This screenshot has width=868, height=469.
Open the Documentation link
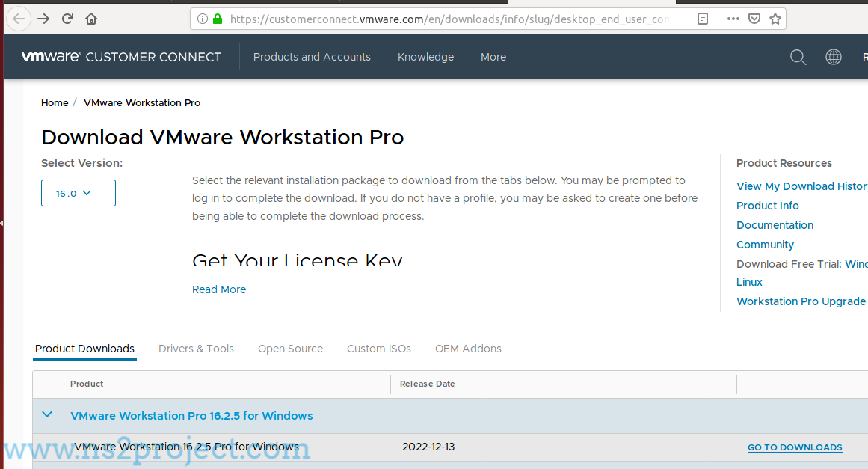775,225
